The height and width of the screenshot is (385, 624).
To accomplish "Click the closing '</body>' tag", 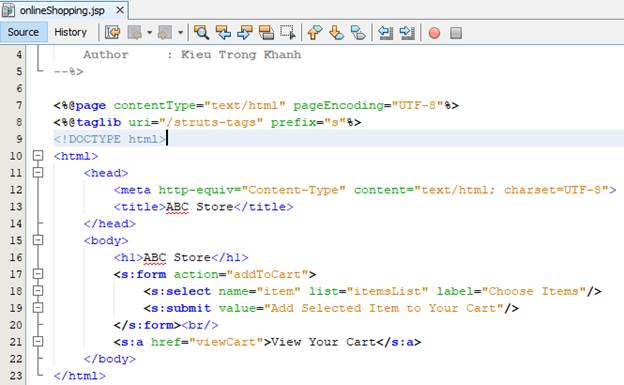I will click(110, 359).
